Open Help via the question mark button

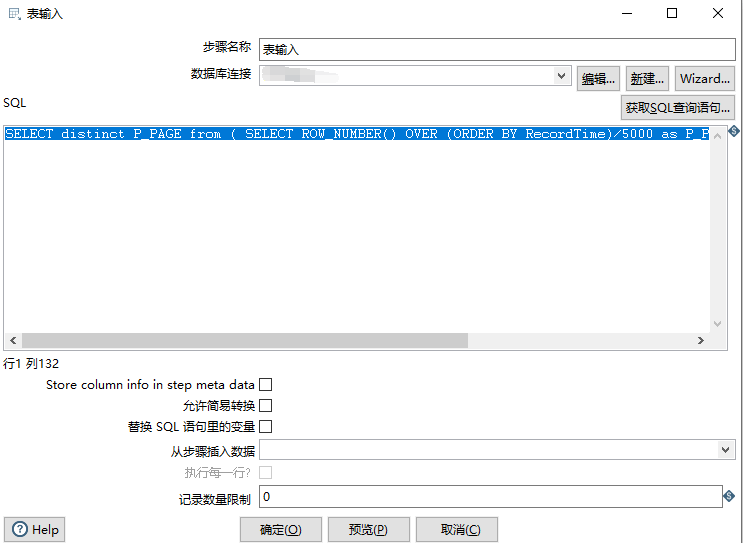33,530
